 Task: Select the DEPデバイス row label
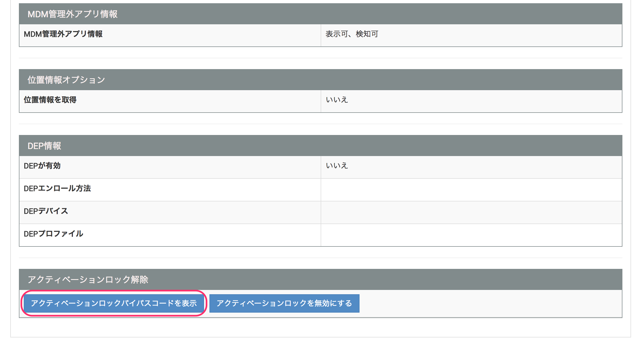point(46,211)
